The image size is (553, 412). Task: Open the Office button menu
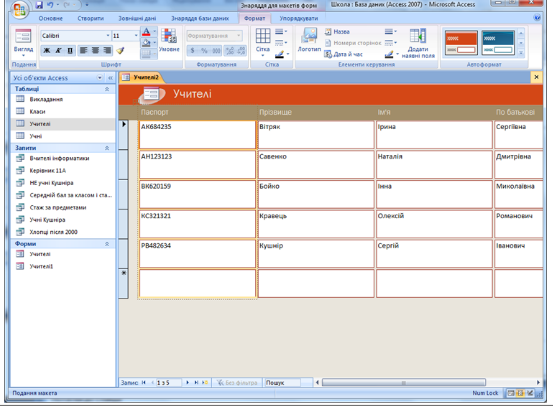tap(19, 10)
